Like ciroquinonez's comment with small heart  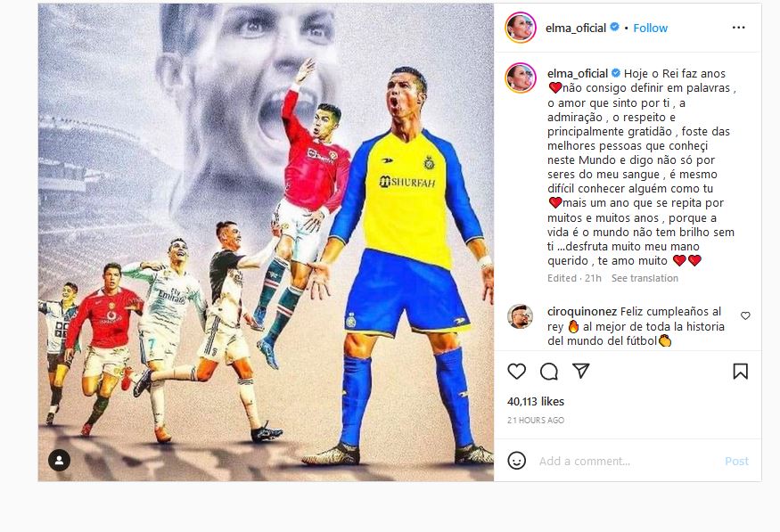[745, 315]
